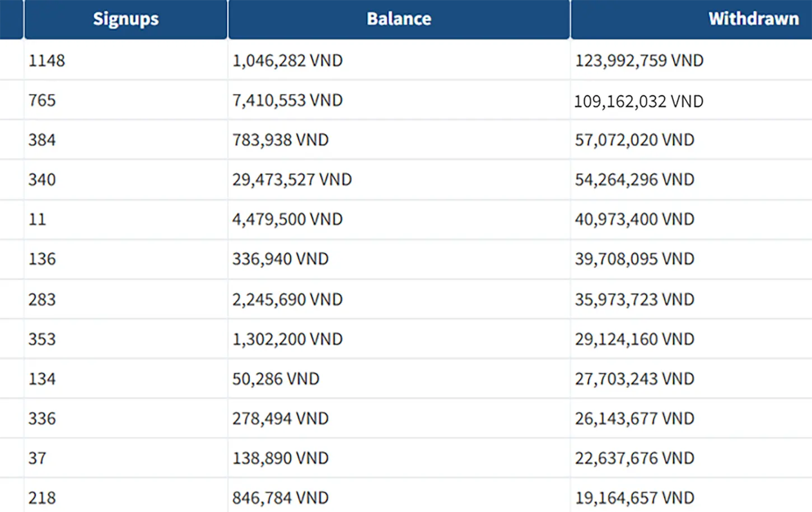The image size is (812, 512).
Task: Click the withdrawn value 40,973,400 VND
Action: pyautogui.click(x=634, y=220)
